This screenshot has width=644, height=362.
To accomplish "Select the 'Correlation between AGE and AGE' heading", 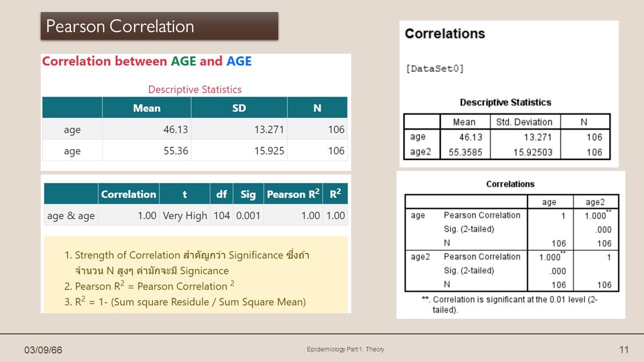I will [146, 61].
